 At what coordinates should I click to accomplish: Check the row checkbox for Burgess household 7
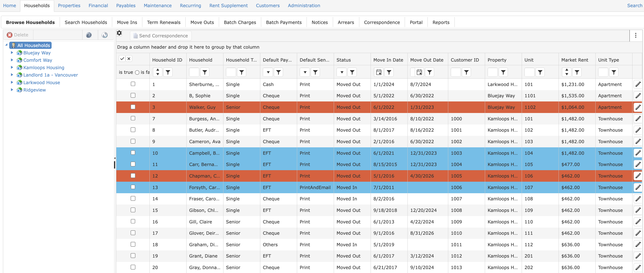click(x=133, y=118)
